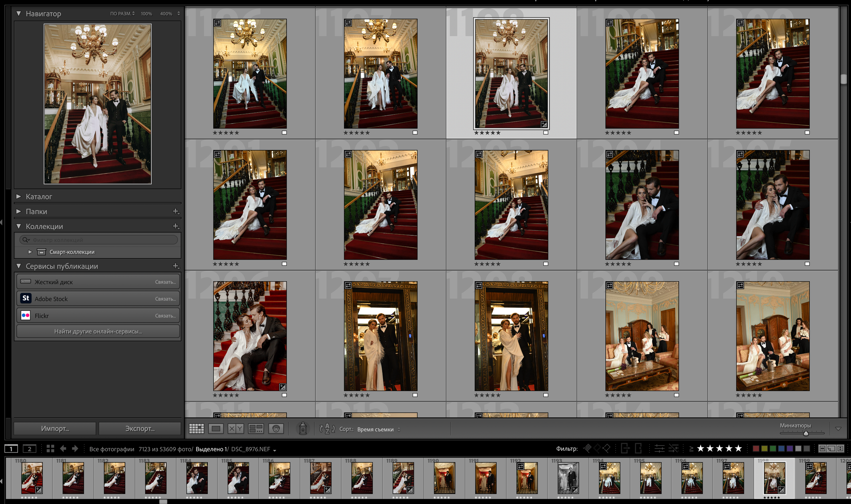
Task: Select 100% zoom level in Navigator
Action: [146, 14]
